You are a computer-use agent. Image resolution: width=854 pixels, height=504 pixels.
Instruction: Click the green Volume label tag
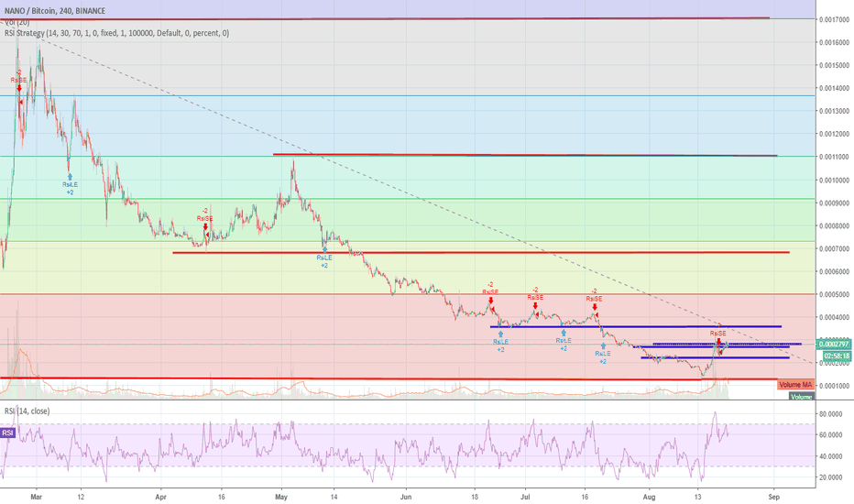801,397
